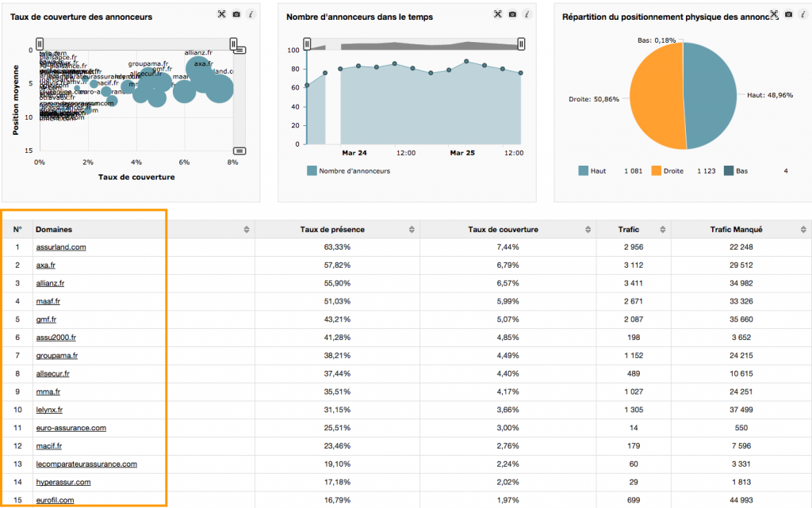Toggle the Droite legend swatch

pos(656,170)
